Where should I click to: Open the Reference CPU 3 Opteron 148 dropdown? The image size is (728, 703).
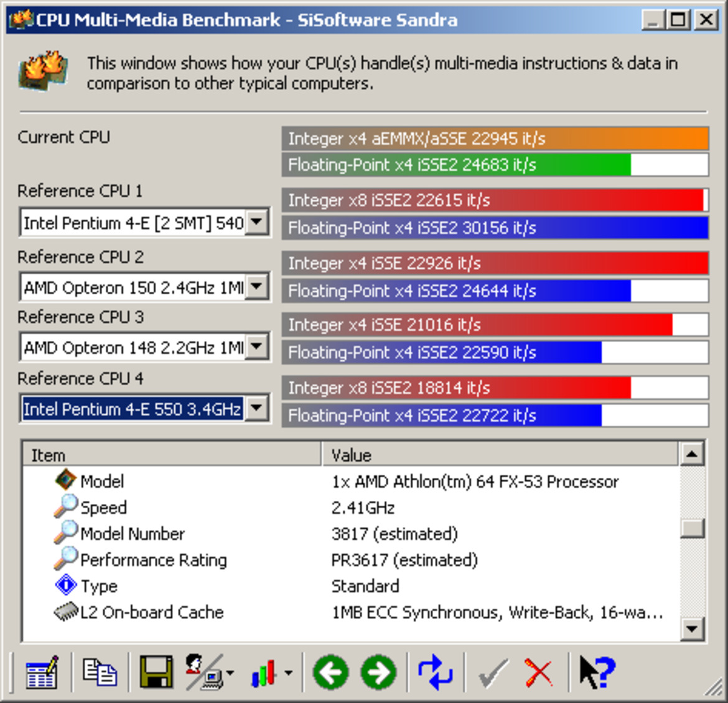coord(257,347)
